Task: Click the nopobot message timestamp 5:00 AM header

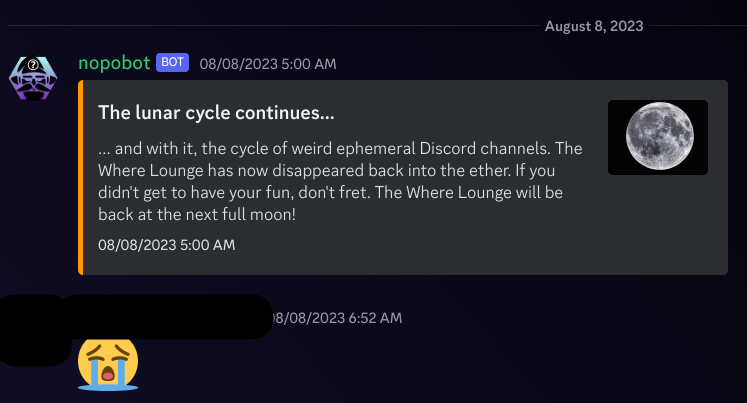Action: click(268, 64)
